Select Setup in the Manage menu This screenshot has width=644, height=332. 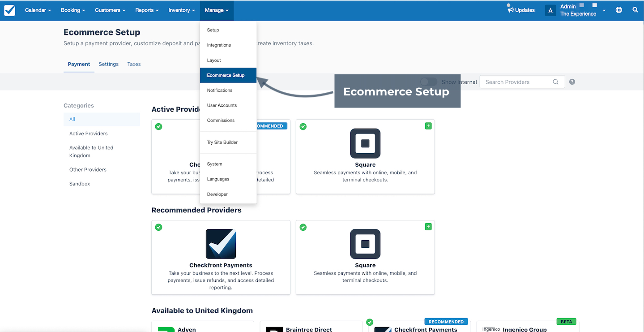pos(228,30)
